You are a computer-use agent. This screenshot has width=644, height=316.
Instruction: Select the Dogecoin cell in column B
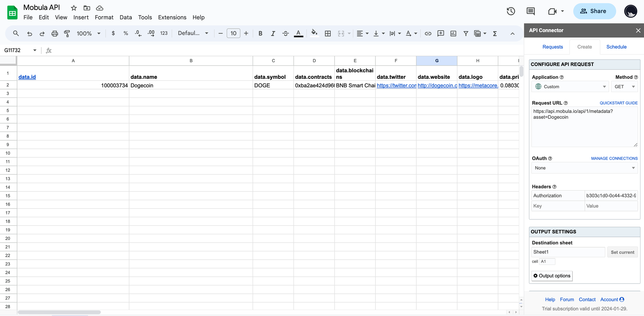pyautogui.click(x=191, y=86)
